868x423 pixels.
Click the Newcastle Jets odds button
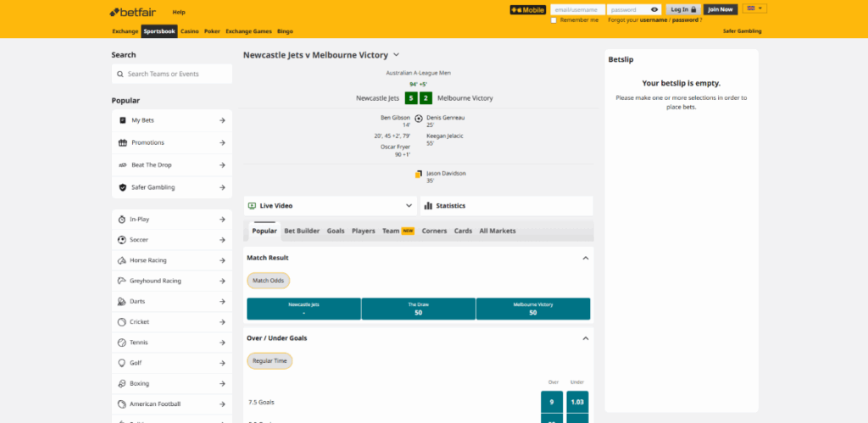coord(304,309)
